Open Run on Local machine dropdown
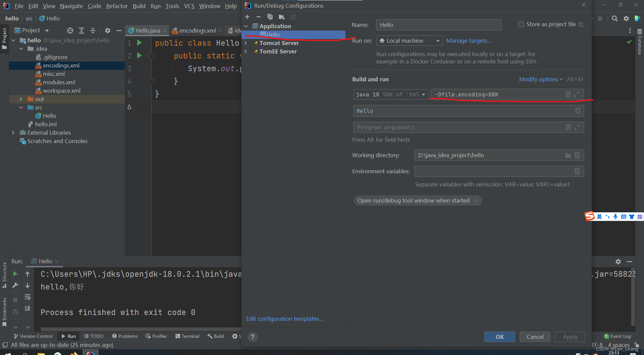 point(410,41)
